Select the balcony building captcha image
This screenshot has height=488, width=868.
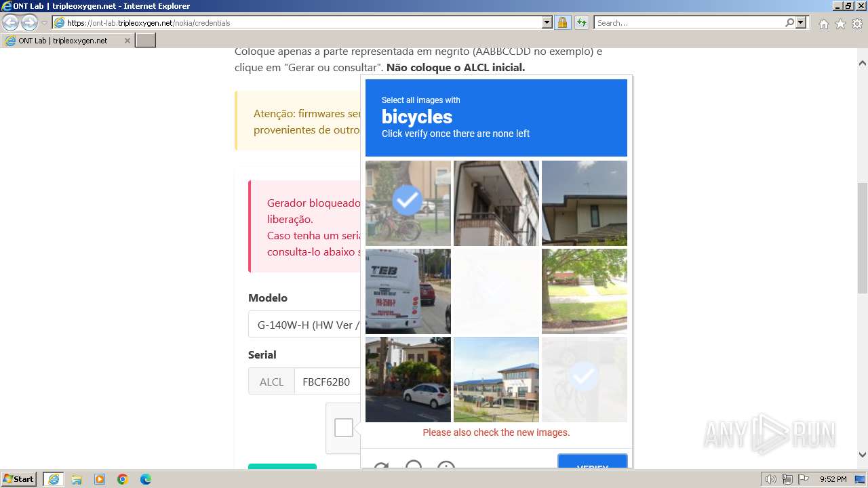tap(496, 203)
